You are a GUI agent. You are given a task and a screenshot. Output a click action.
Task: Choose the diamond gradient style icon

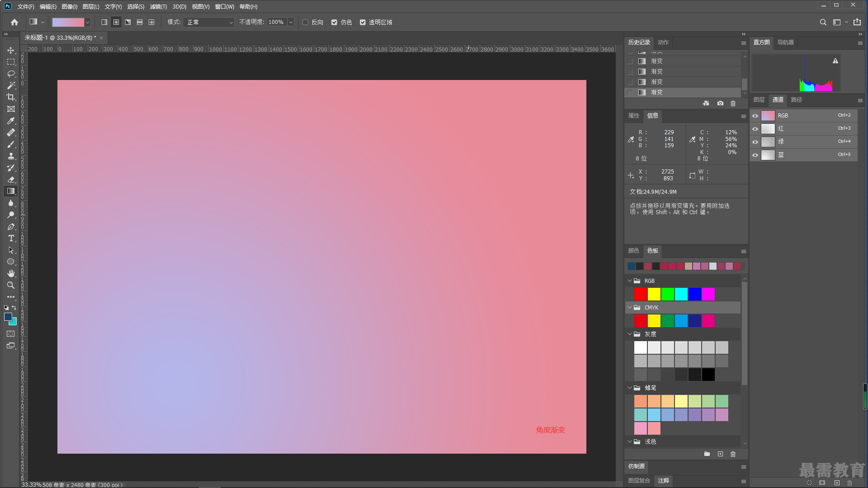coord(151,22)
